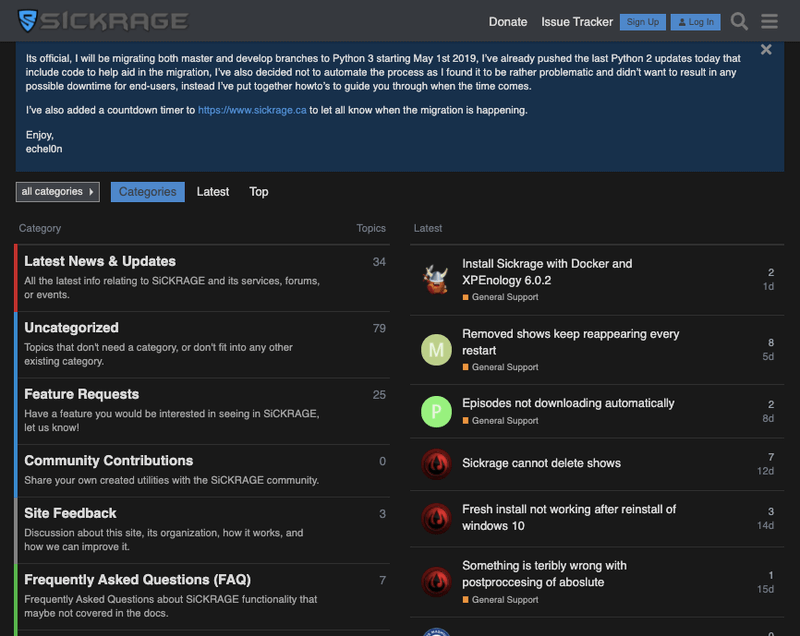Click the 12d activity time on 'cannot delete shows'
Image resolution: width=800 pixels, height=636 pixels.
[765, 471]
